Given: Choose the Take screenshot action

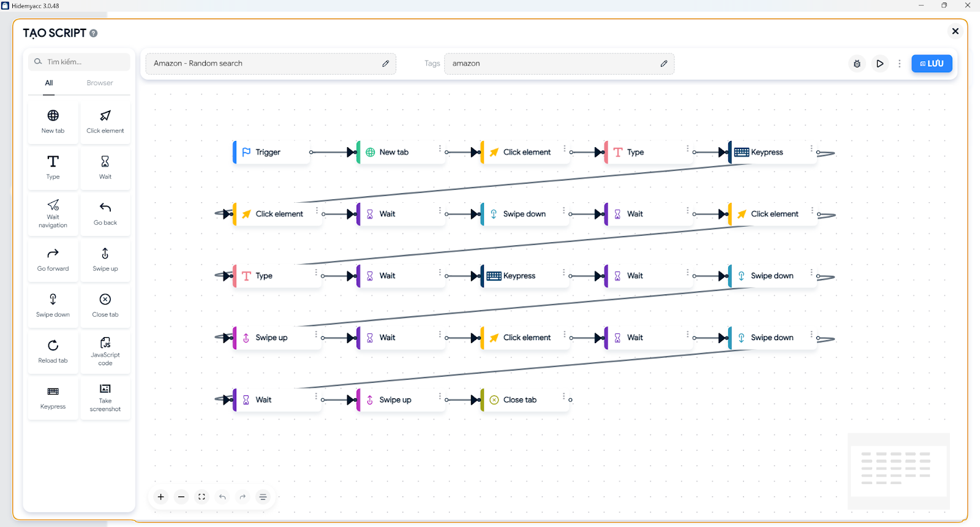Looking at the screenshot, I should coord(105,398).
